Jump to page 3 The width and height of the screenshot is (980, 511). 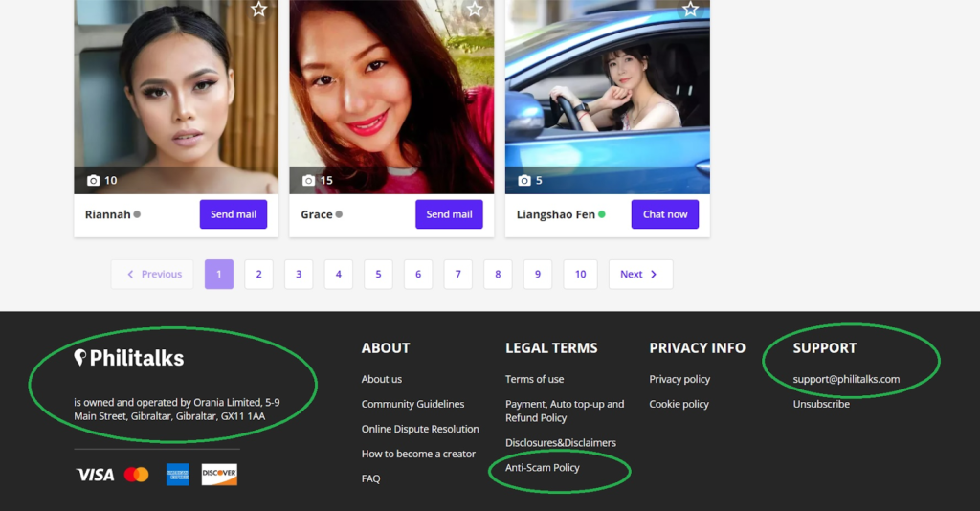pyautogui.click(x=299, y=275)
